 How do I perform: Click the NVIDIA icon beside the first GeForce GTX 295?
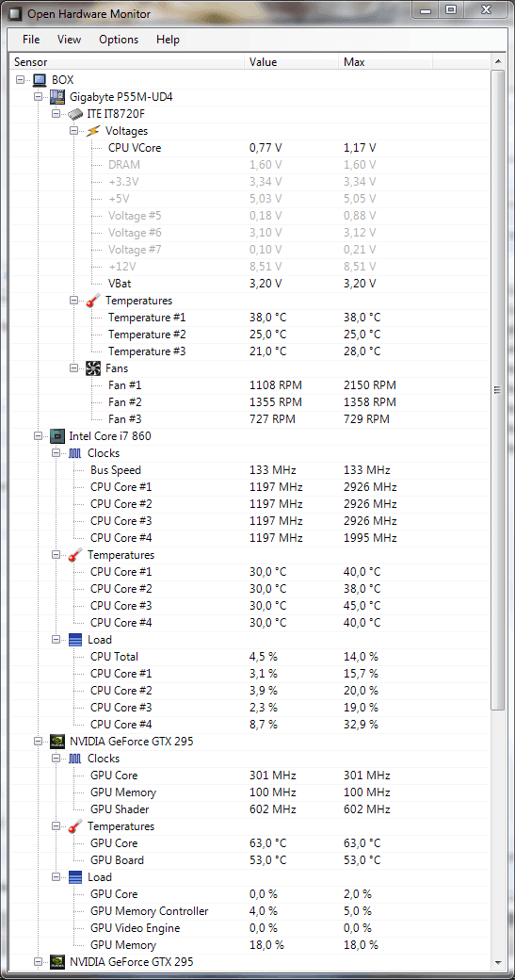57,742
